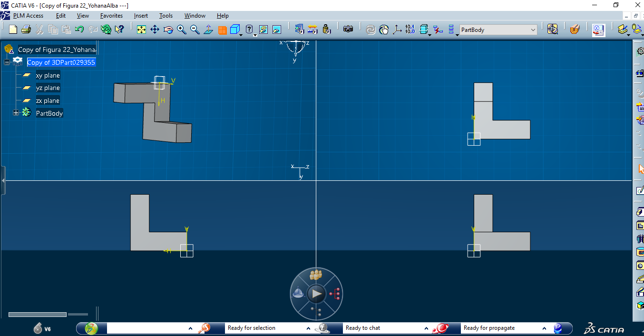644x336 pixels.
Task: Select the Normal View tool
Action: point(208,30)
